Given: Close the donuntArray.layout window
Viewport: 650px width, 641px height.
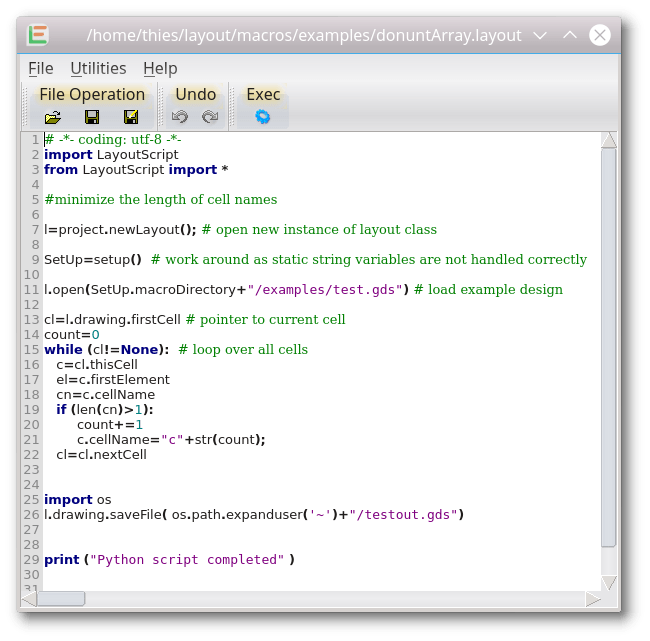Looking at the screenshot, I should pos(600,35).
